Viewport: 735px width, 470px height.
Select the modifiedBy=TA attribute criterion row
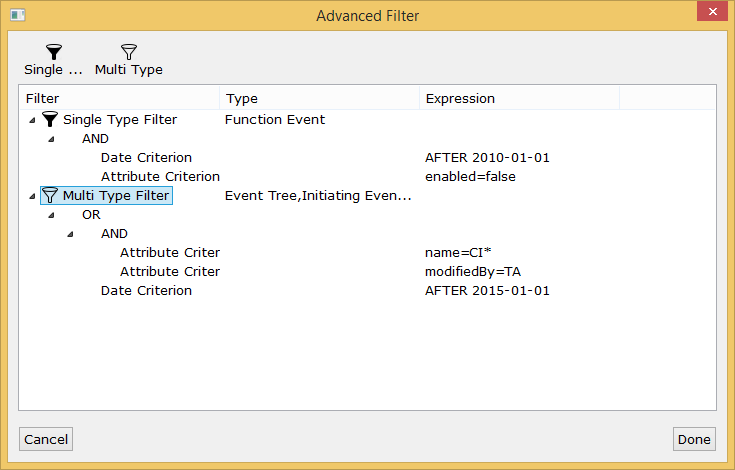tap(368, 272)
